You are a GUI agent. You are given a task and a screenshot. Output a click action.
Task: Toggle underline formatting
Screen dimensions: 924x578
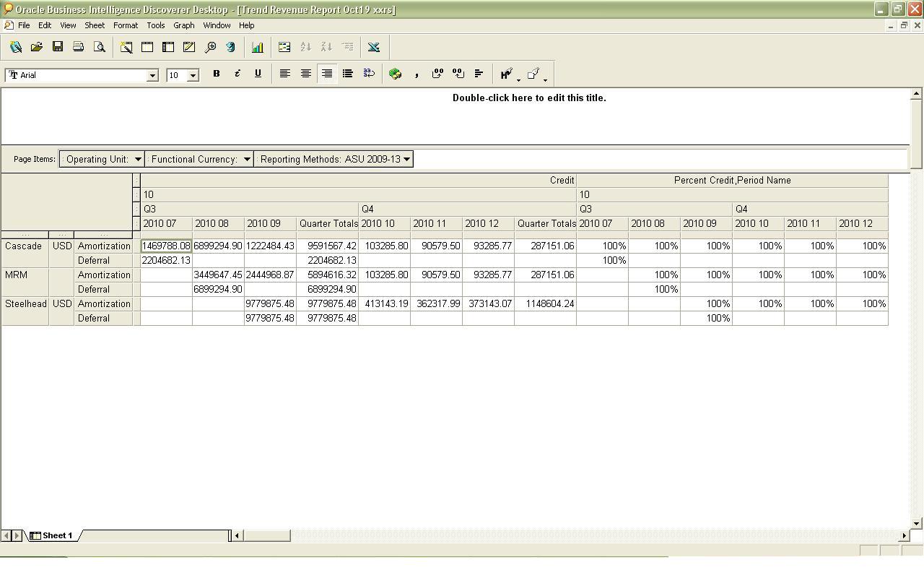tap(258, 74)
